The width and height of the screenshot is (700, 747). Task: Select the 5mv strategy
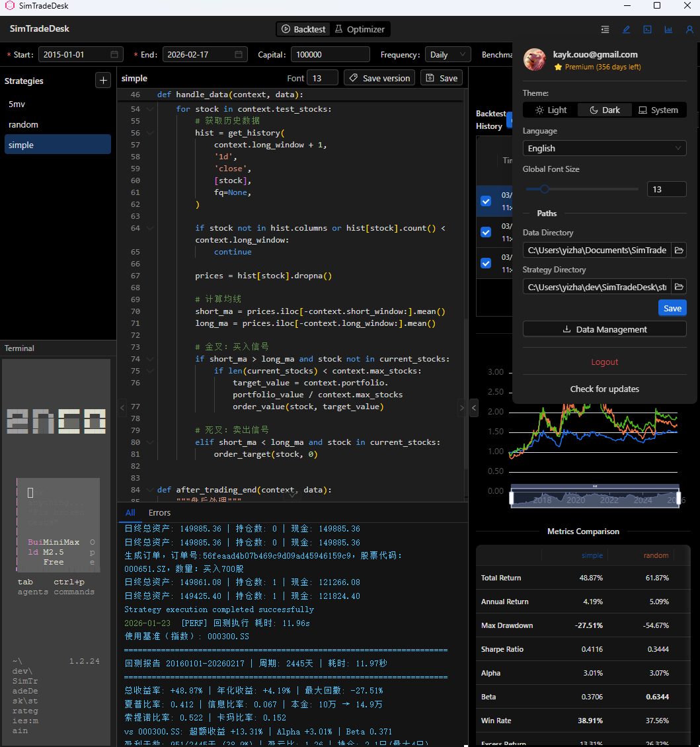pyautogui.click(x=58, y=104)
